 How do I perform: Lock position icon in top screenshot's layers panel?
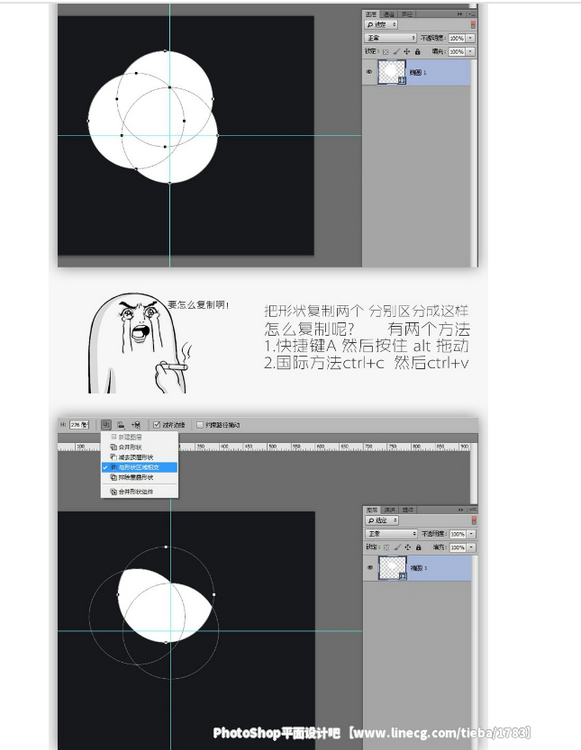point(406,52)
